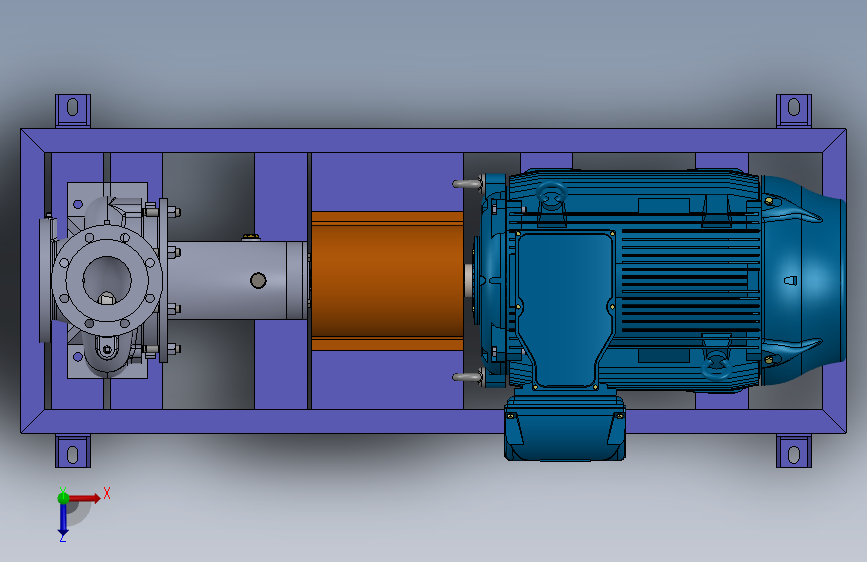Select the pump's side suction flange at far left
867x562 pixels.
[46, 280]
